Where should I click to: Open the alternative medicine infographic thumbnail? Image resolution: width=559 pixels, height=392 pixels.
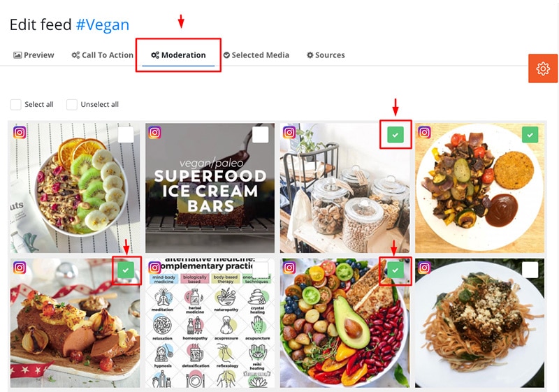[210, 324]
